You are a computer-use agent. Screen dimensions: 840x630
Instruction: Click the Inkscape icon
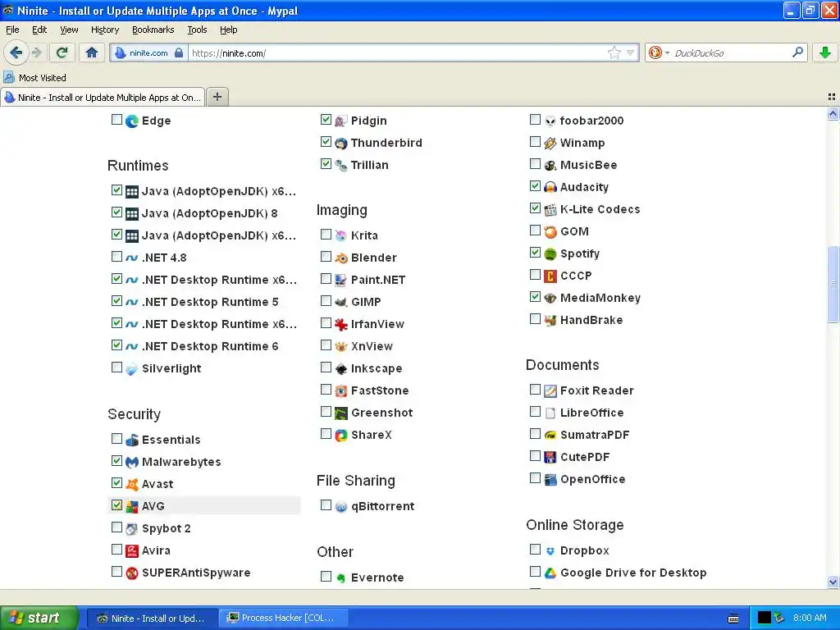pos(340,368)
